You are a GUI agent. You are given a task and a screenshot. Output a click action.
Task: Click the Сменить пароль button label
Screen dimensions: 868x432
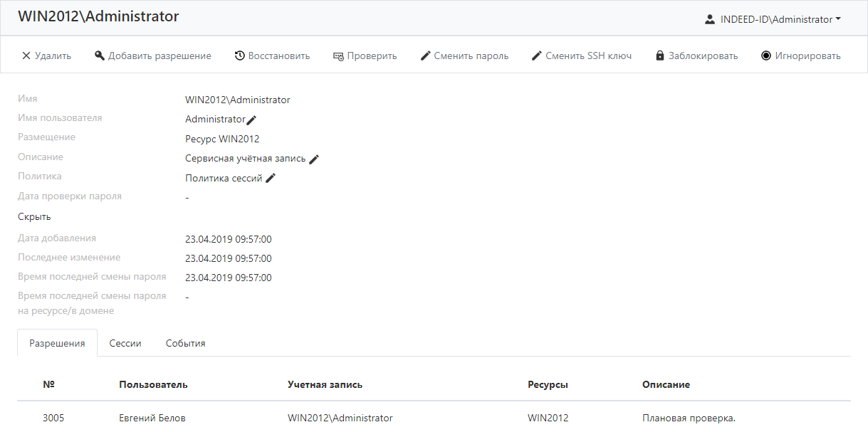[x=471, y=56]
